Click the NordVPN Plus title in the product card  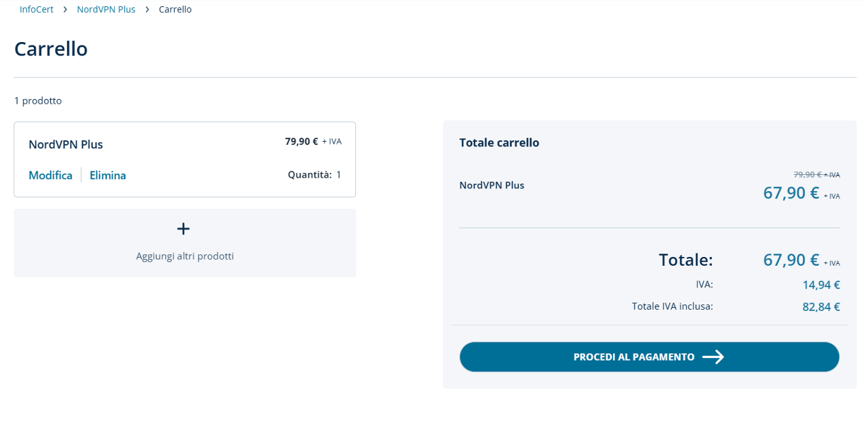66,144
